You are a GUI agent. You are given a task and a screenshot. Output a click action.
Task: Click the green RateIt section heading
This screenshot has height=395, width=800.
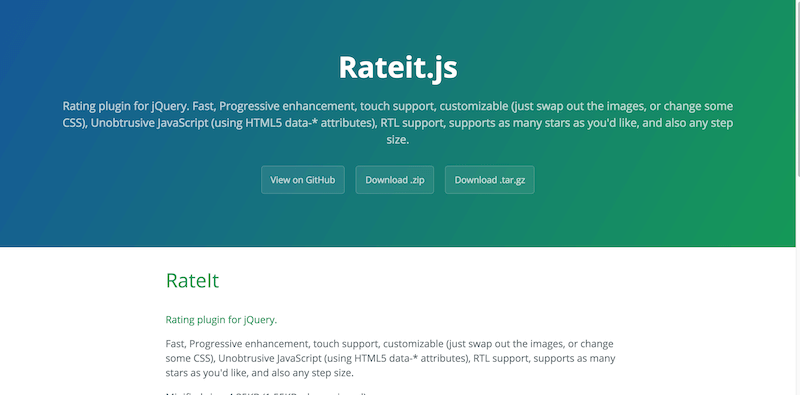[192, 281]
